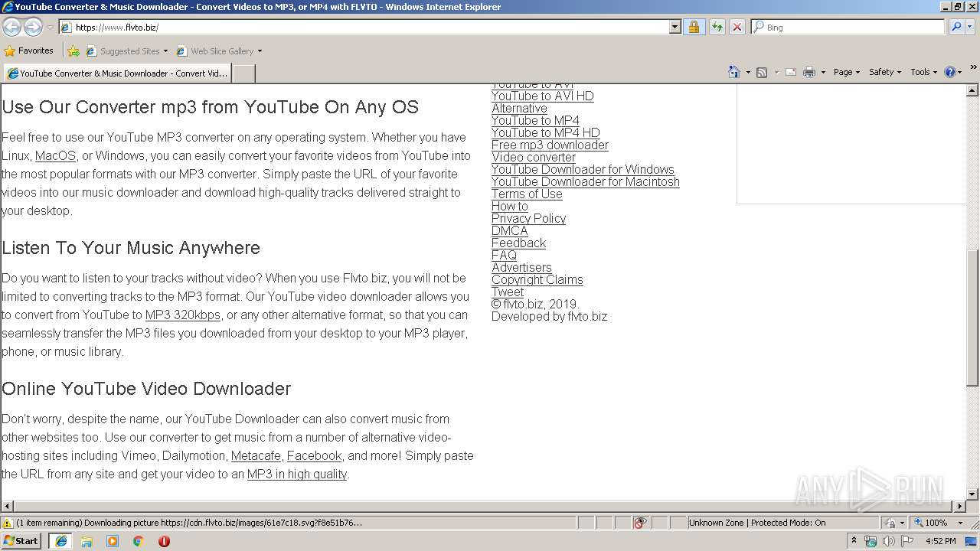Open the security lock report icon
Image resolution: width=980 pixels, height=551 pixels.
click(x=694, y=27)
